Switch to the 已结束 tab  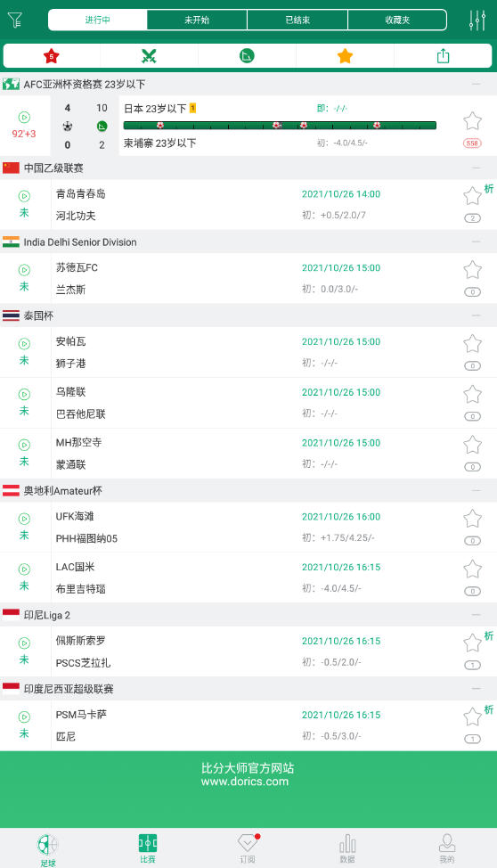pos(297,20)
